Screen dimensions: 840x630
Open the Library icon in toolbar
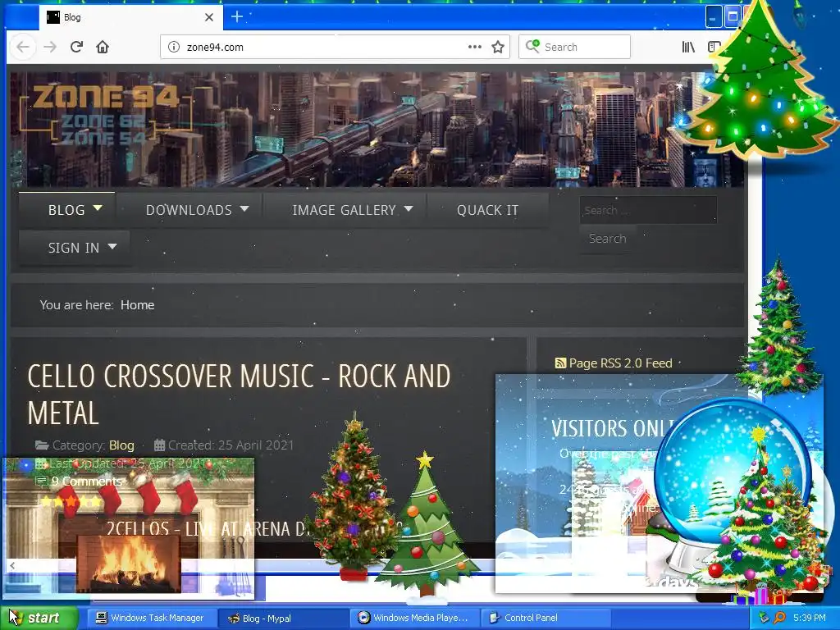688,47
